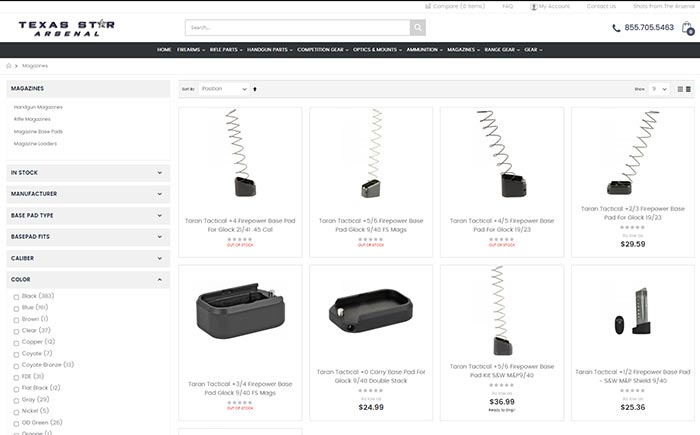Go to home via breadcrumb house icon
The width and height of the screenshot is (700, 435).
8,66
